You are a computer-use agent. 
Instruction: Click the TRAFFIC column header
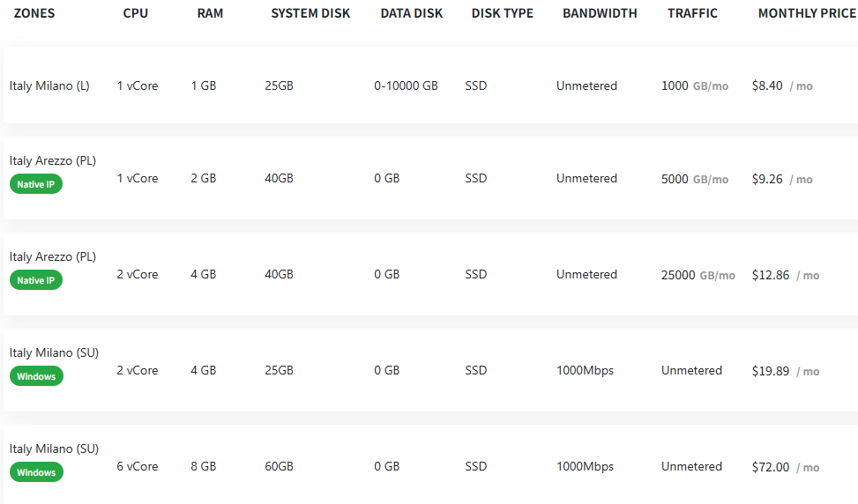(692, 13)
